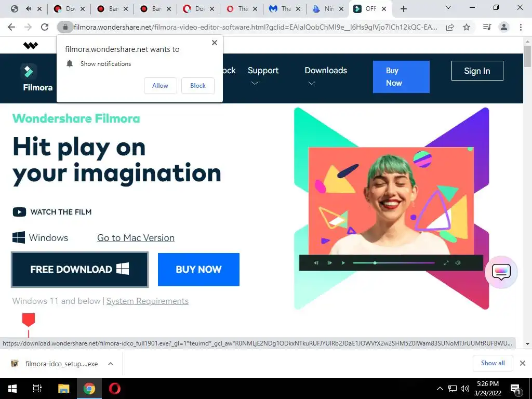Click the scrollbar down arrow
Screen dimensions: 532x399
[527, 344]
